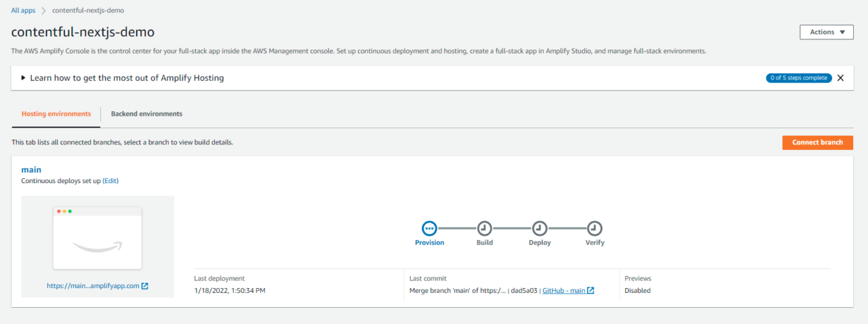Image resolution: width=868 pixels, height=324 pixels.
Task: Dismiss the Amplify Hosting learn banner
Action: pyautogui.click(x=840, y=78)
